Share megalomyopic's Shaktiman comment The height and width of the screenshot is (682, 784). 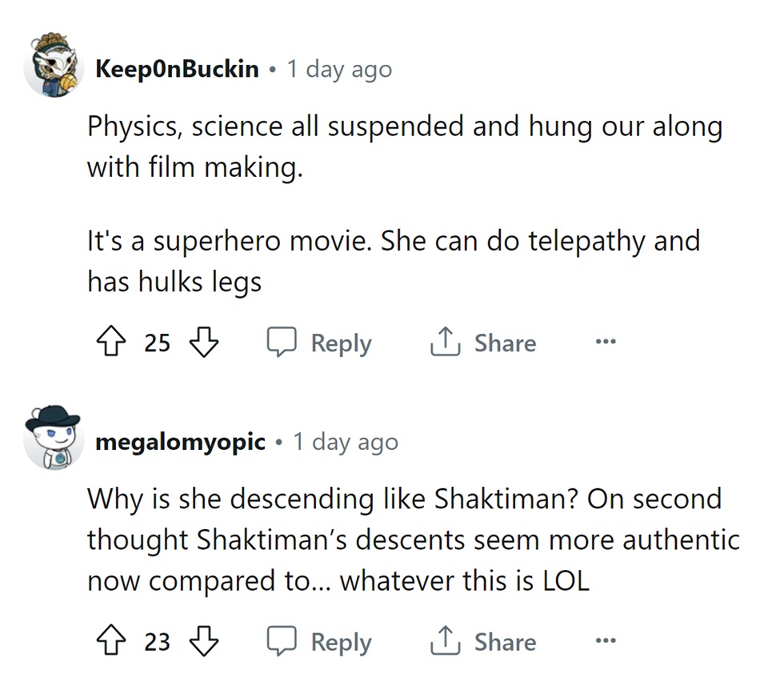[x=483, y=642]
